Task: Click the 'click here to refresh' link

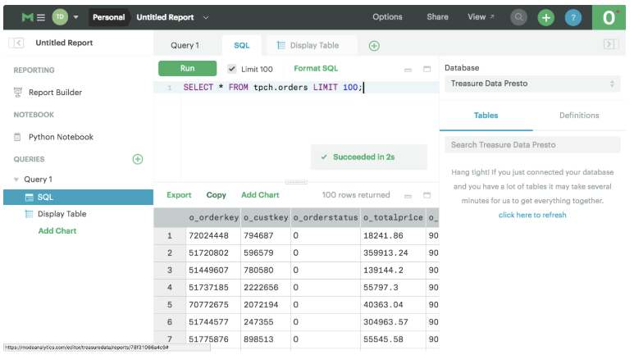Action: pos(532,215)
